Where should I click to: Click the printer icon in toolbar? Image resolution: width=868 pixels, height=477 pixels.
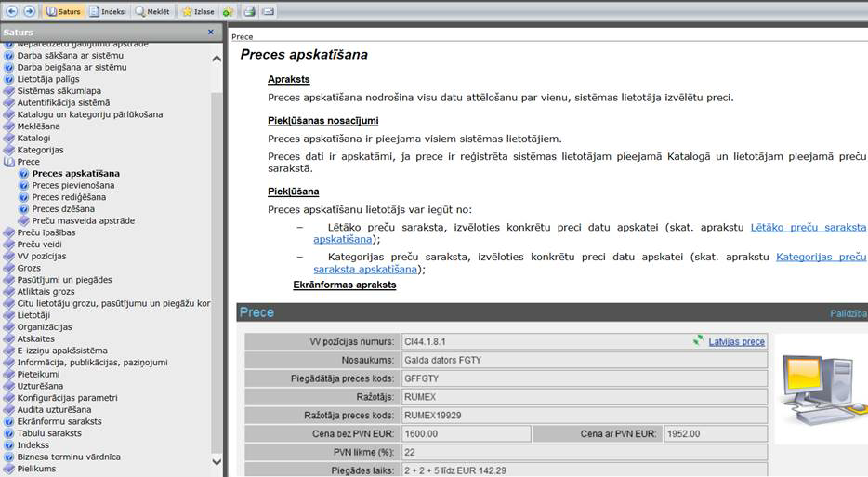point(249,11)
